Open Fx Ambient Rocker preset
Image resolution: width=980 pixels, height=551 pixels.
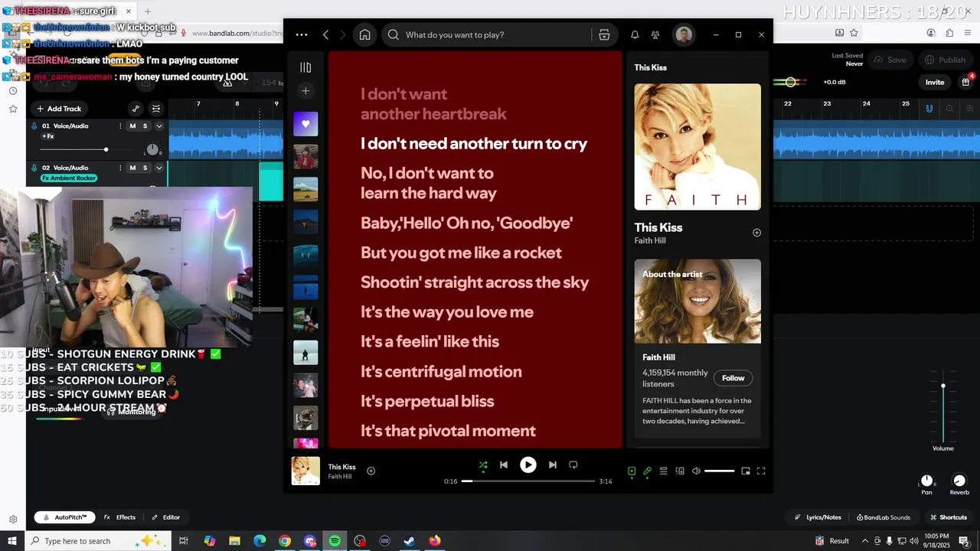69,178
